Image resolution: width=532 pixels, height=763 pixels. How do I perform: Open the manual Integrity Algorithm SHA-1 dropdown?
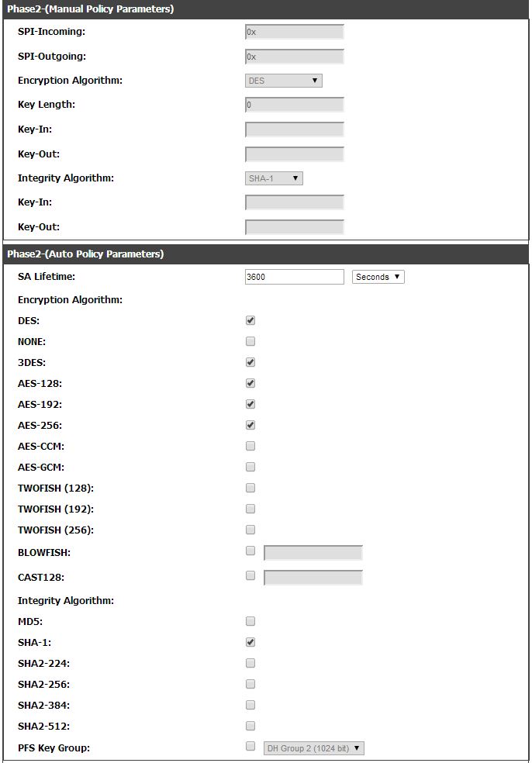pos(274,178)
